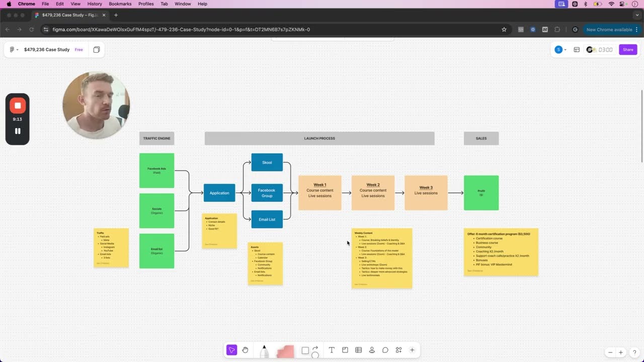
Task: Select the TRAFFIC ENGINE header label
Action: click(x=156, y=138)
